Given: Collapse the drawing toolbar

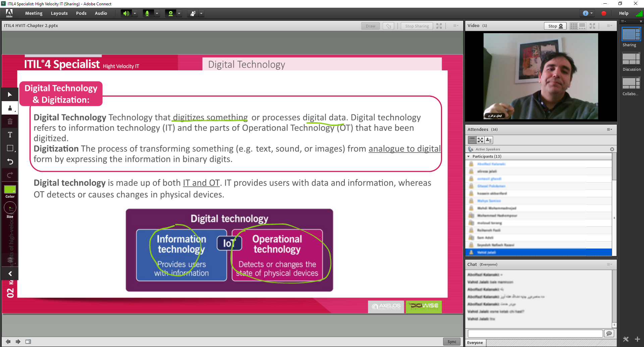Looking at the screenshot, I should tap(10, 274).
